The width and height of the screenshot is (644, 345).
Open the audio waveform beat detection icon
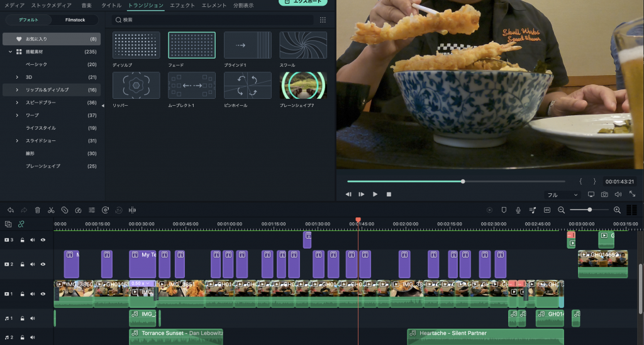coord(132,210)
